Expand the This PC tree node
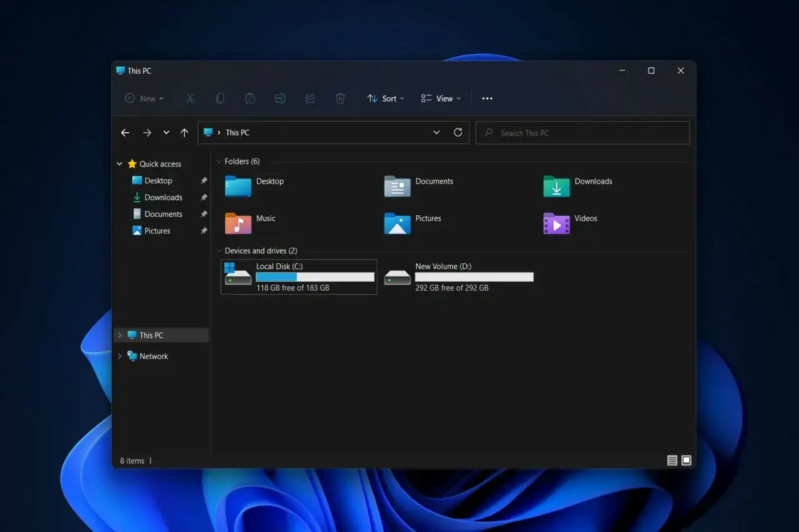Image resolution: width=799 pixels, height=532 pixels. tap(119, 336)
